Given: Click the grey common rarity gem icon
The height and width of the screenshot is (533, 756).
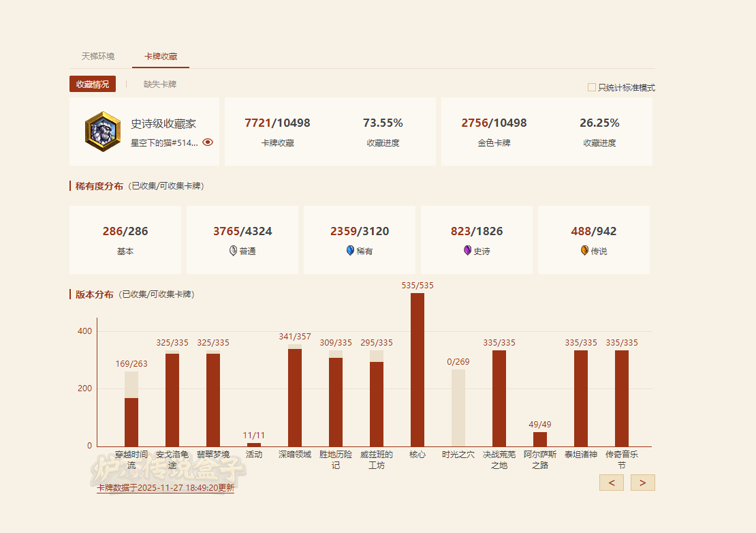Looking at the screenshot, I should [233, 251].
